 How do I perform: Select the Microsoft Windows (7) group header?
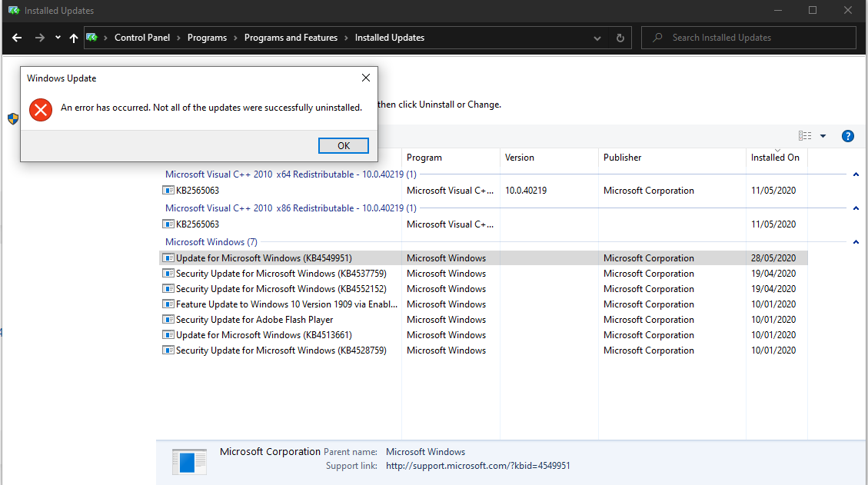click(211, 242)
